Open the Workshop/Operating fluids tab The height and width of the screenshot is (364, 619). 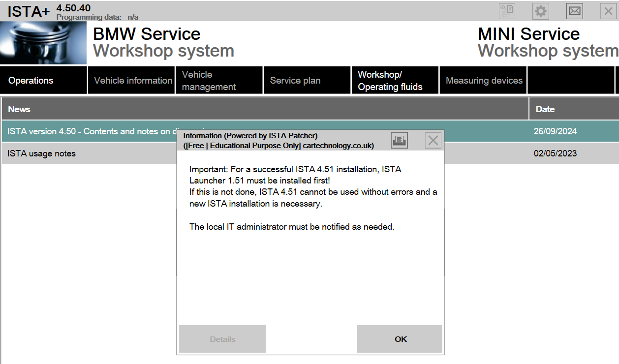395,80
